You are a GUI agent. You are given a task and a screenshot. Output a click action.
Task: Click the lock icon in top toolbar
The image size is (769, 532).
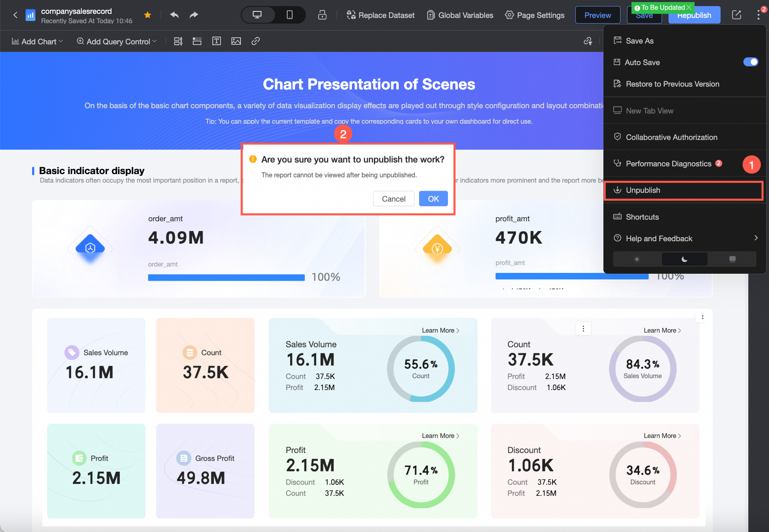pos(322,15)
